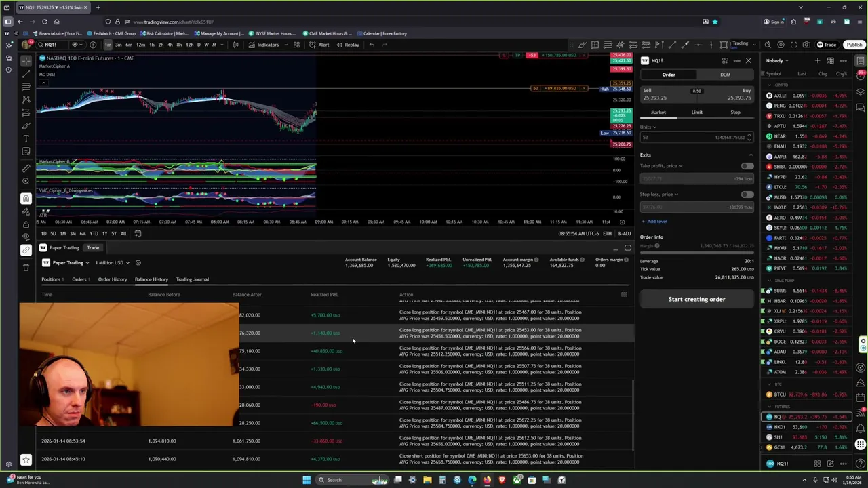The width and height of the screenshot is (868, 488).
Task: Click the Buy 25,293.75 price button
Action: (x=726, y=94)
